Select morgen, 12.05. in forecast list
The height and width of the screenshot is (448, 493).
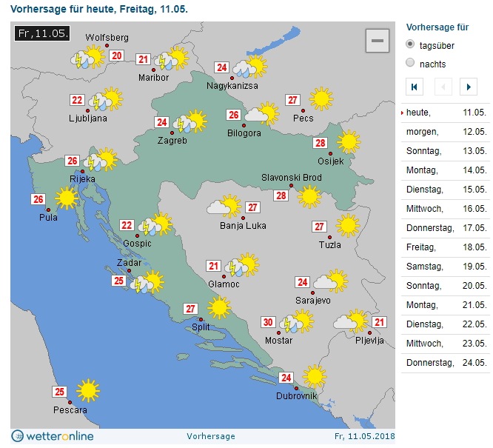(444, 132)
